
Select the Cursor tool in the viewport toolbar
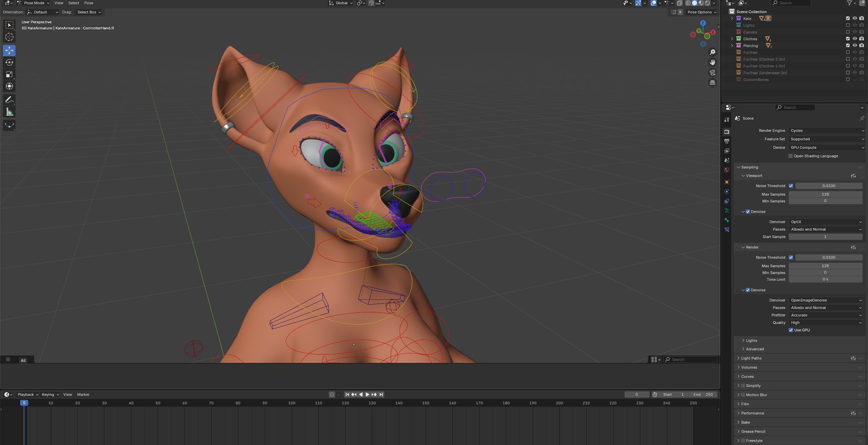[9, 37]
